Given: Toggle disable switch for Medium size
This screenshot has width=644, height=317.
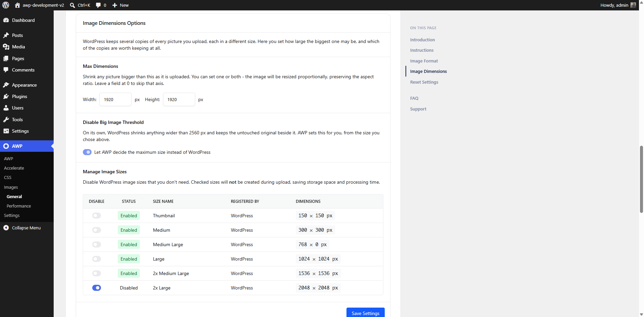Looking at the screenshot, I should click(x=97, y=230).
